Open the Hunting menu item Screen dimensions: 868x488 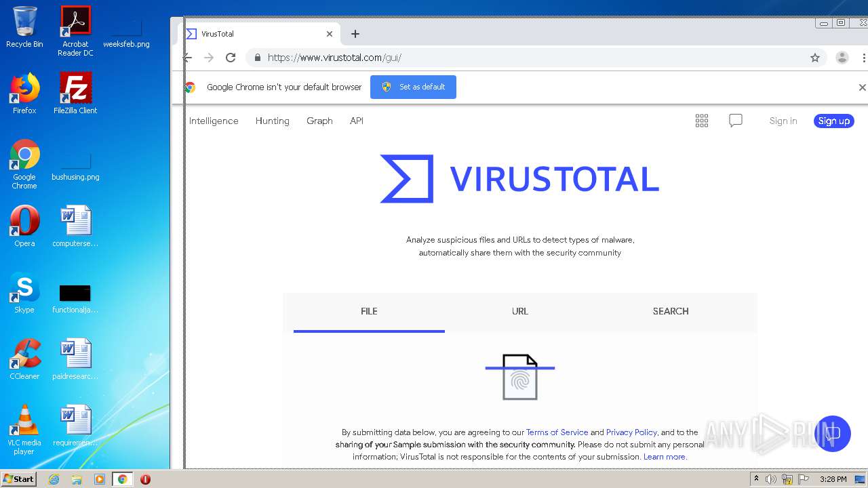pyautogui.click(x=273, y=121)
